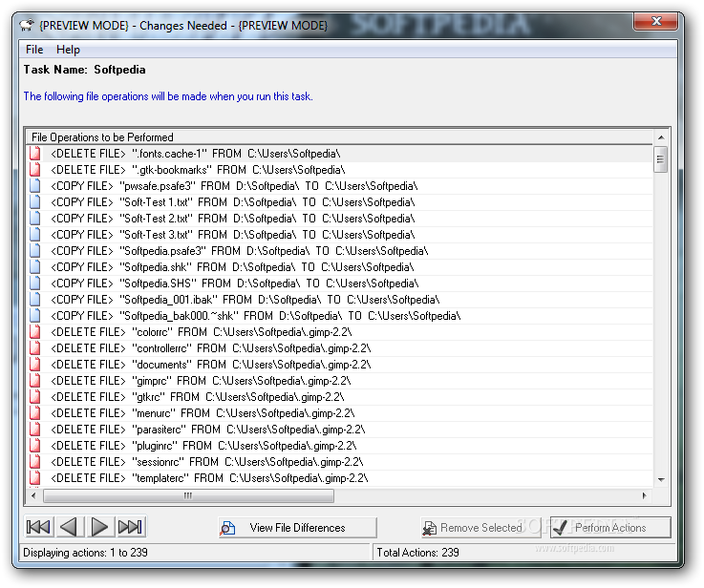Click red file icon for .fonts.cache-1
704x588 pixels.
[x=35, y=154]
